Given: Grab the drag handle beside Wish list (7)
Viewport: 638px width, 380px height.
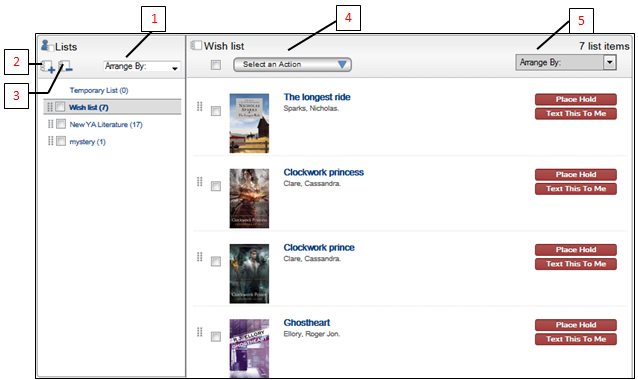Looking at the screenshot, I should pyautogui.click(x=50, y=107).
